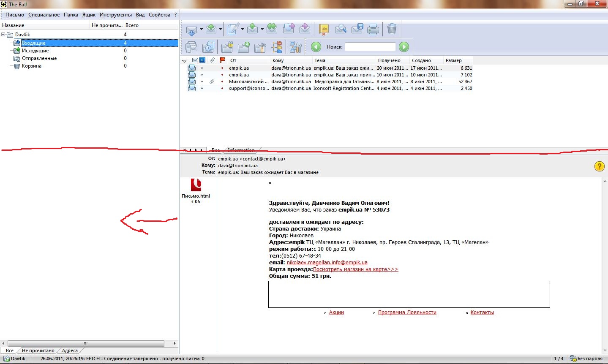Open the ? help menu

click(x=176, y=15)
